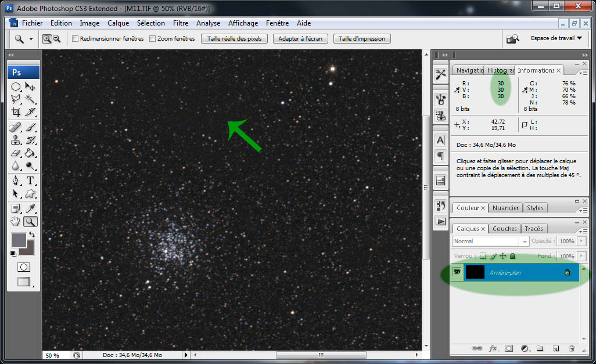Select the Clone Stamp tool
This screenshot has width=596, height=364.
click(x=16, y=140)
